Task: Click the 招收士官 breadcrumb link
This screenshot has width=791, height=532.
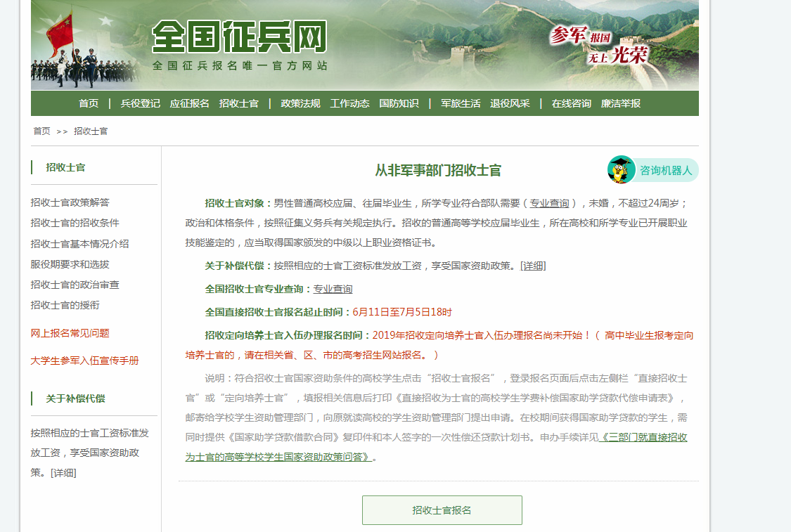Action: click(x=91, y=131)
